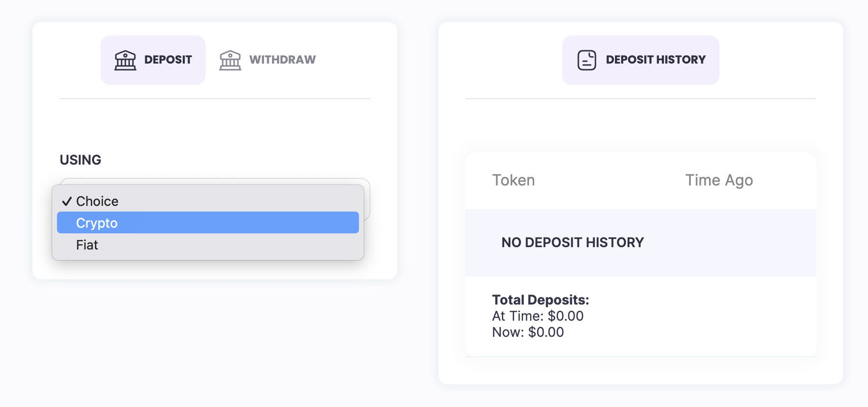Click the divider line under Deposit History tab
Image resolution: width=868 pixels, height=407 pixels.
[641, 99]
